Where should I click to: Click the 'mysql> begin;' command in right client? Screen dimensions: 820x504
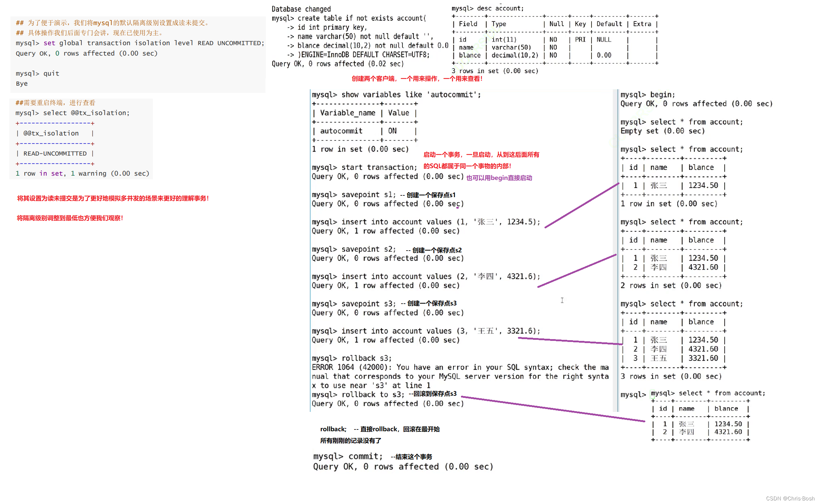coord(647,95)
